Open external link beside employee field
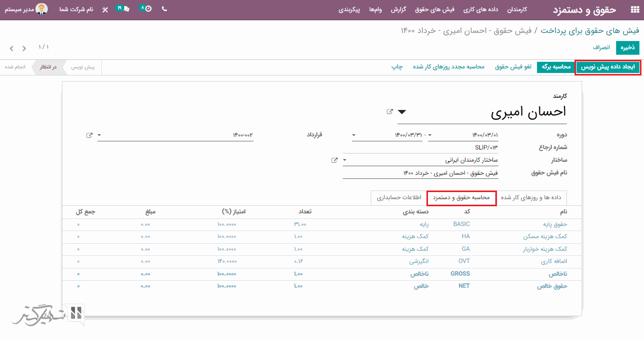Image resolution: width=644 pixels, height=339 pixels. coord(389,111)
